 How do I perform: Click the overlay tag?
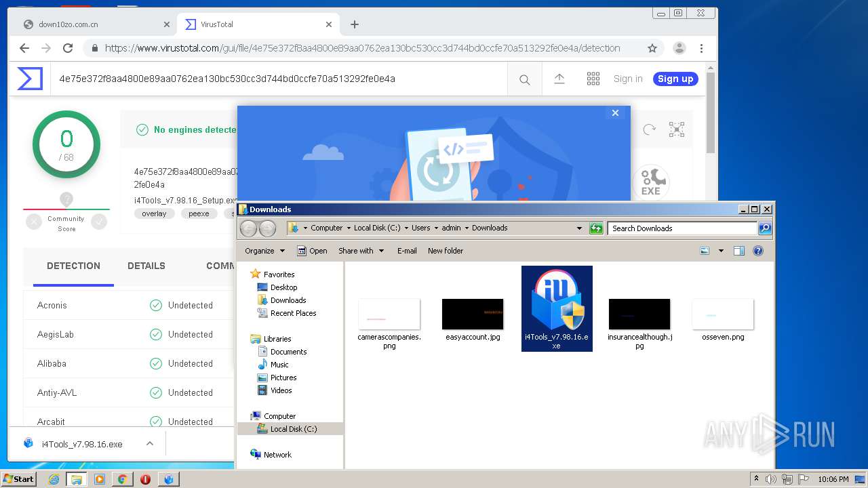coord(154,213)
